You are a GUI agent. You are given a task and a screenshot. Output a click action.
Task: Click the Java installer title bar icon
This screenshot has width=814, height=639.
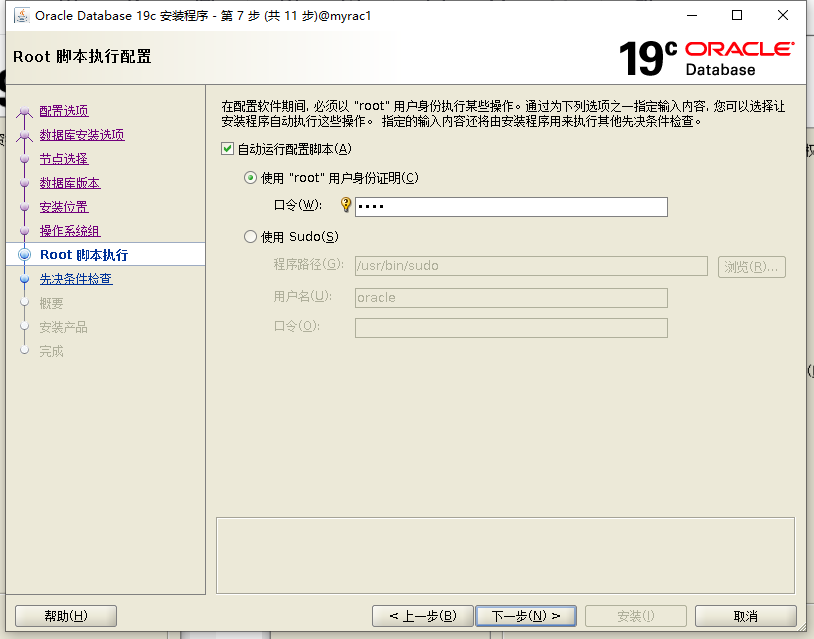point(22,16)
